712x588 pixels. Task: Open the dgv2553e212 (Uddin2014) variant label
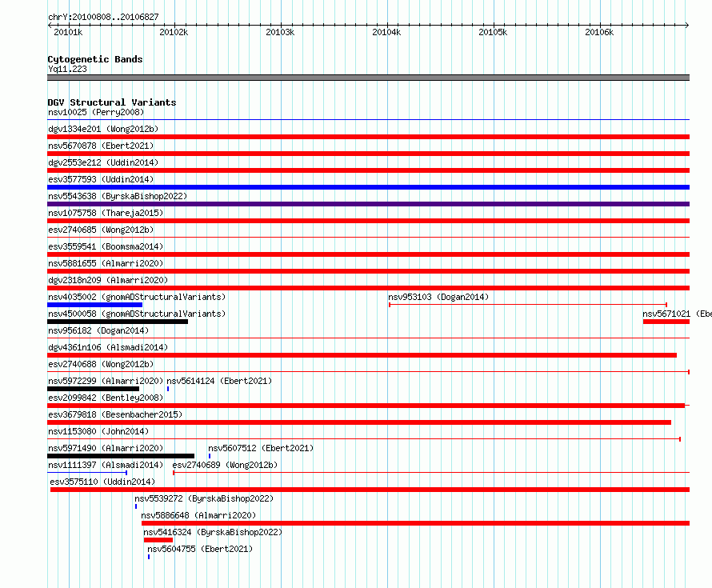pos(103,162)
